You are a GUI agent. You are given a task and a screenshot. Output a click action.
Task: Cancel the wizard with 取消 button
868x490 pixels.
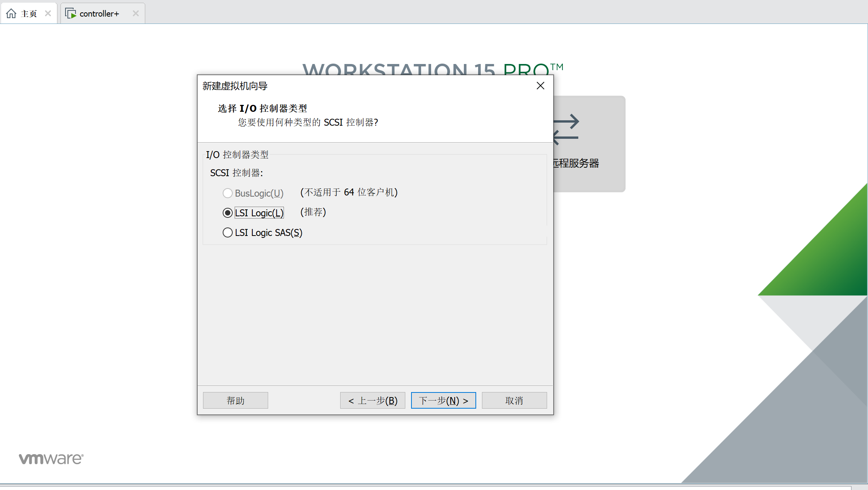pyautogui.click(x=514, y=401)
